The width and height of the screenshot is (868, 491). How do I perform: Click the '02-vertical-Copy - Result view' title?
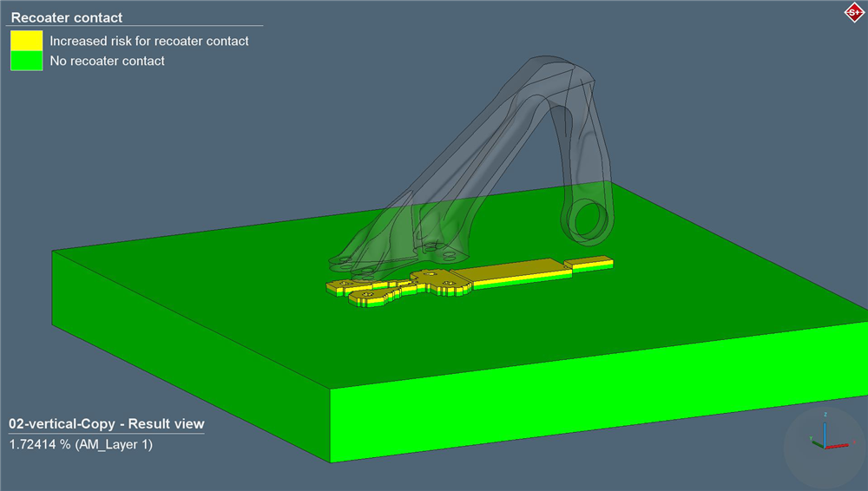107,424
